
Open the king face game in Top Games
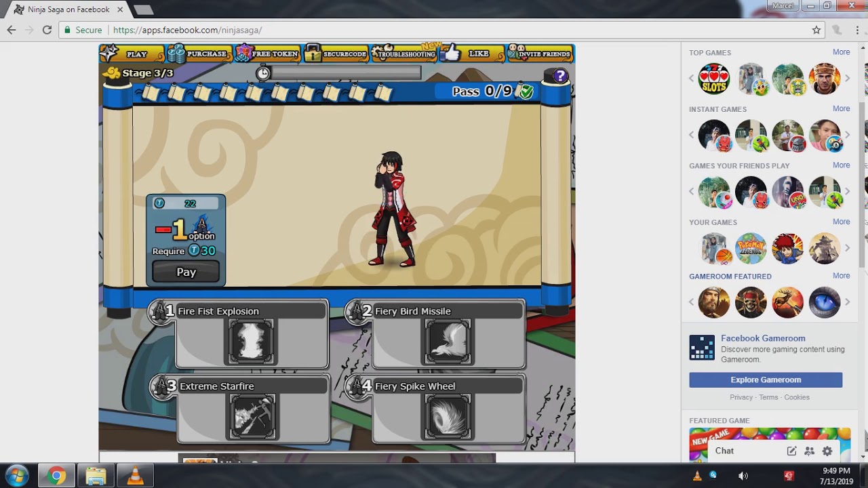[x=825, y=79]
